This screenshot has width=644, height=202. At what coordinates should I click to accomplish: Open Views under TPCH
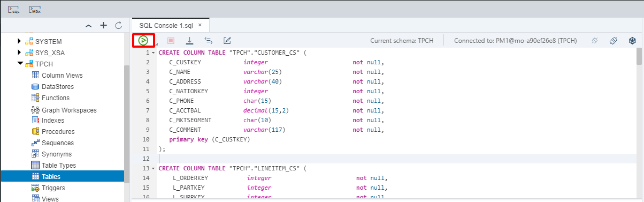(50, 199)
